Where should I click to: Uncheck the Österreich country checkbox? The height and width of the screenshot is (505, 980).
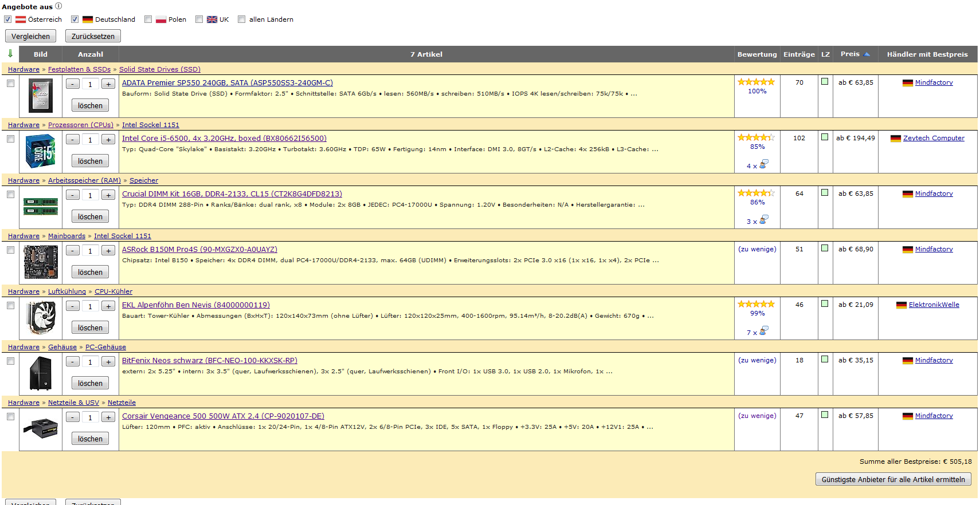pyautogui.click(x=8, y=19)
